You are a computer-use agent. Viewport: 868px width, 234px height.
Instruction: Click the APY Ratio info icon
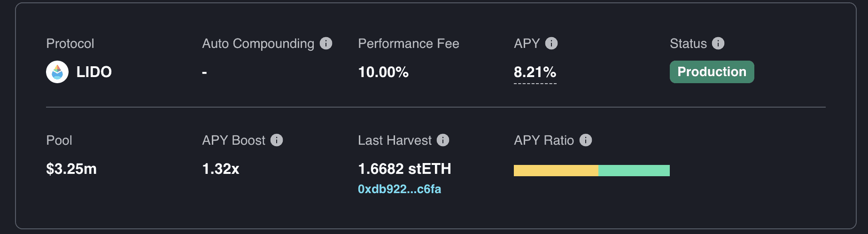click(586, 140)
